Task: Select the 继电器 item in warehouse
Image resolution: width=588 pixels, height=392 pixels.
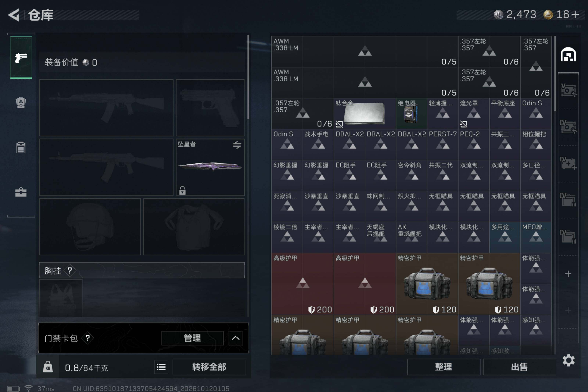Action: tap(411, 113)
